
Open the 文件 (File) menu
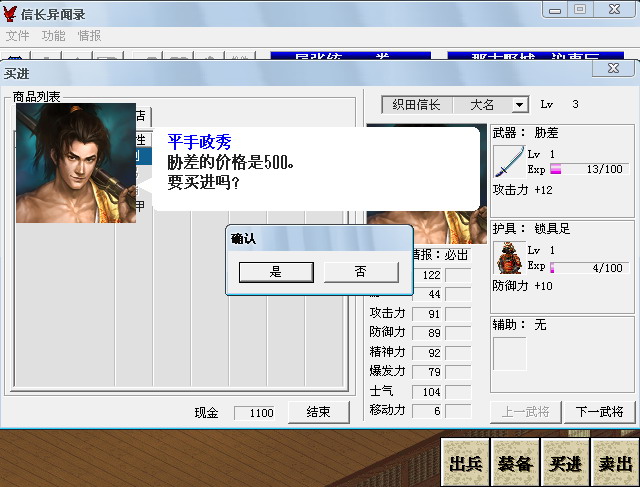[x=18, y=35]
